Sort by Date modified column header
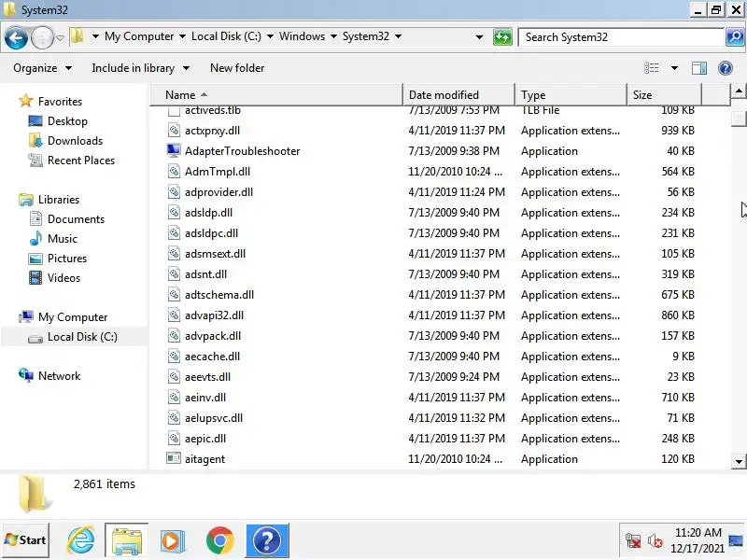The width and height of the screenshot is (747, 560). 458,95
